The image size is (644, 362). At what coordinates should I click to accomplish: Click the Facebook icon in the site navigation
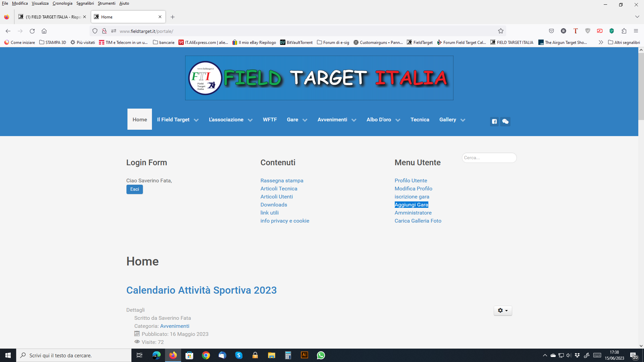pos(494,121)
